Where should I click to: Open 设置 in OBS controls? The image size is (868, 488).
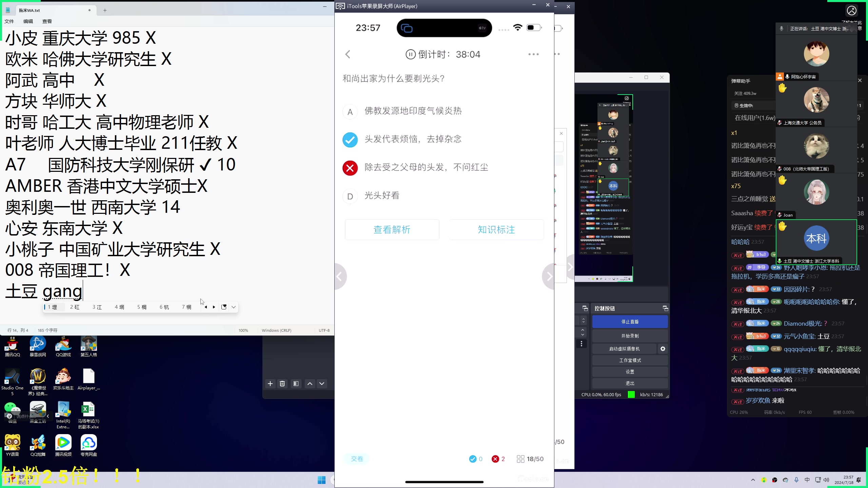(x=630, y=372)
